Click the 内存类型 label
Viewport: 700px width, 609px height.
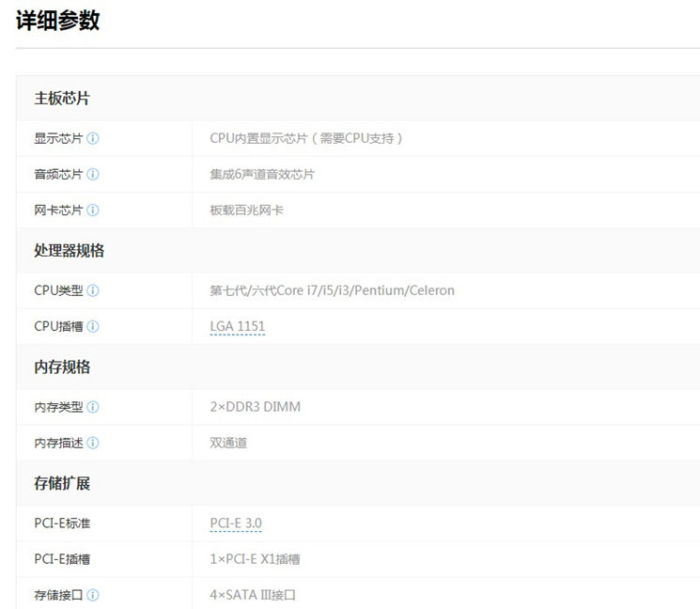58,407
